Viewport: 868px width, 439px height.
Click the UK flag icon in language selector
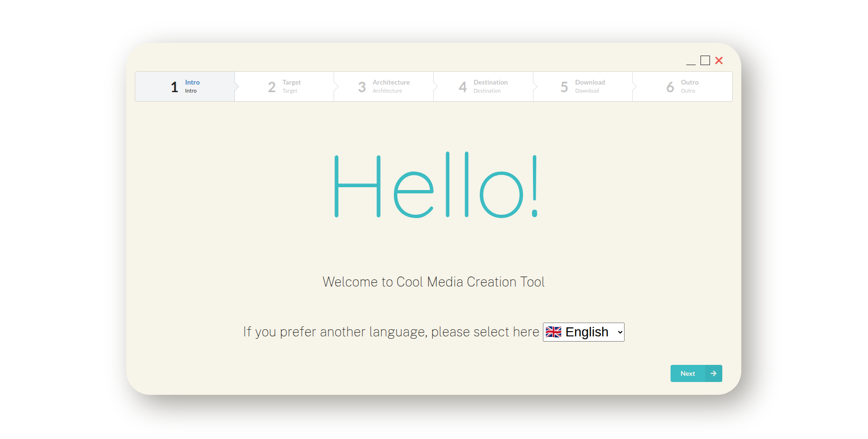pos(553,332)
